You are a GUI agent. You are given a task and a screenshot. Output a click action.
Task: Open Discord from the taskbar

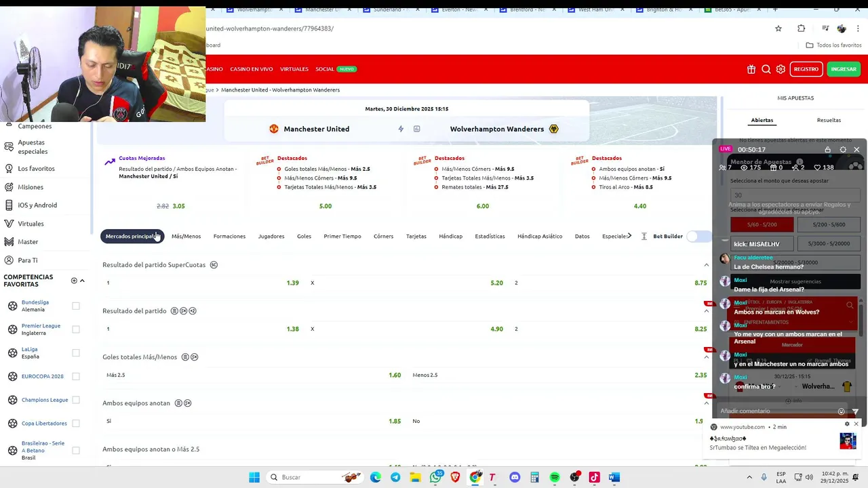point(515,477)
